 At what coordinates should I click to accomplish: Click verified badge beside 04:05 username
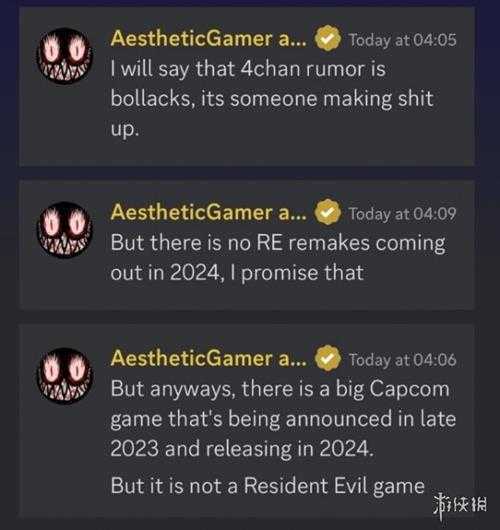coord(328,39)
